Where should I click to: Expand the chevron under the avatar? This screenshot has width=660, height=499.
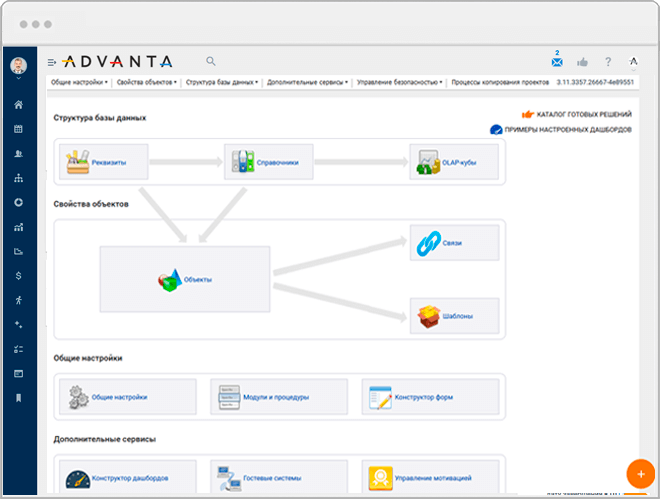point(19,78)
